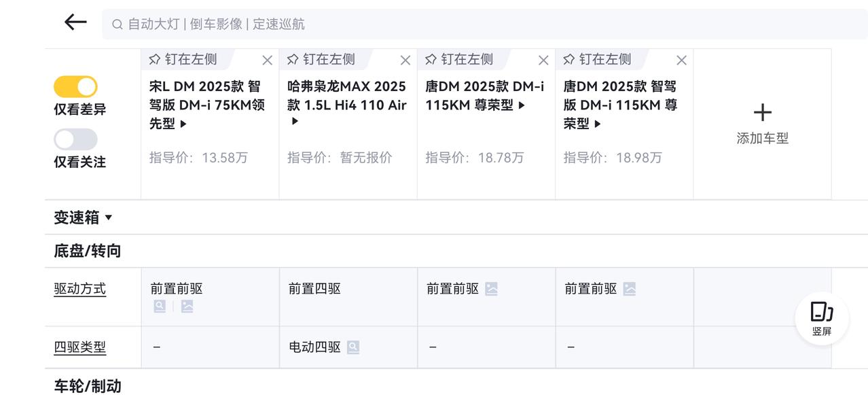868x395 pixels.
Task: View image for 18.78万 唐DM 前置前驱
Action: (x=491, y=289)
